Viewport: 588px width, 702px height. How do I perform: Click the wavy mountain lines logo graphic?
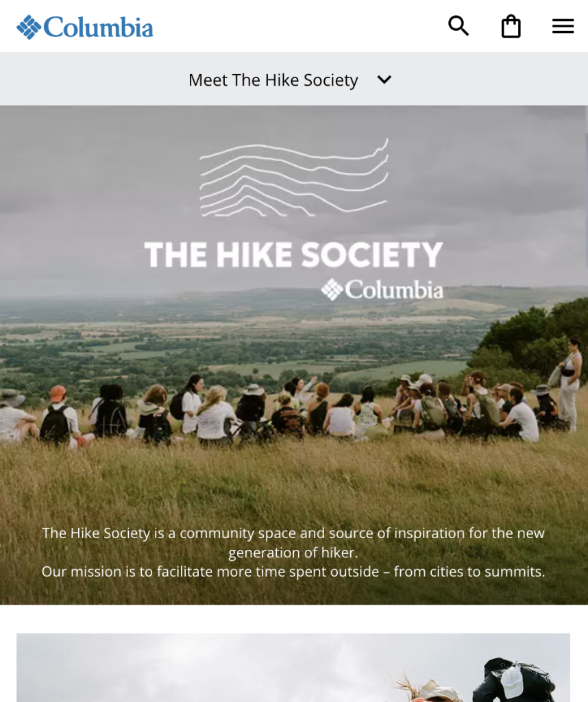pos(294,178)
